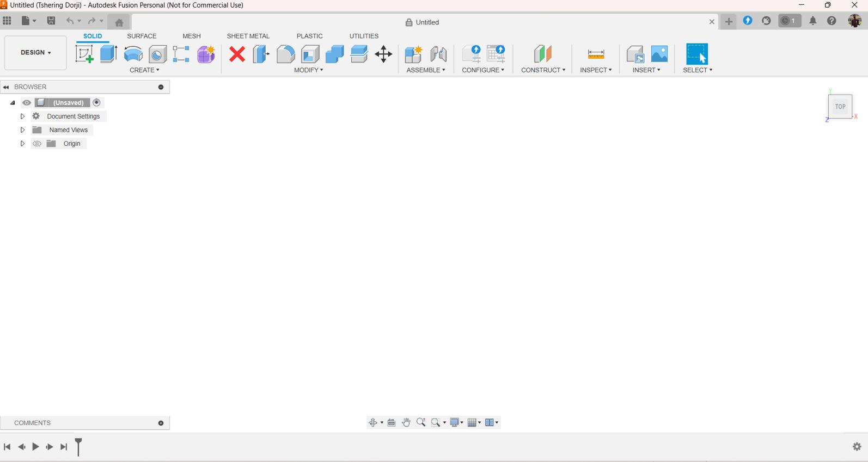This screenshot has width=868, height=462.
Task: Choose the Fillet tool
Action: point(285,54)
